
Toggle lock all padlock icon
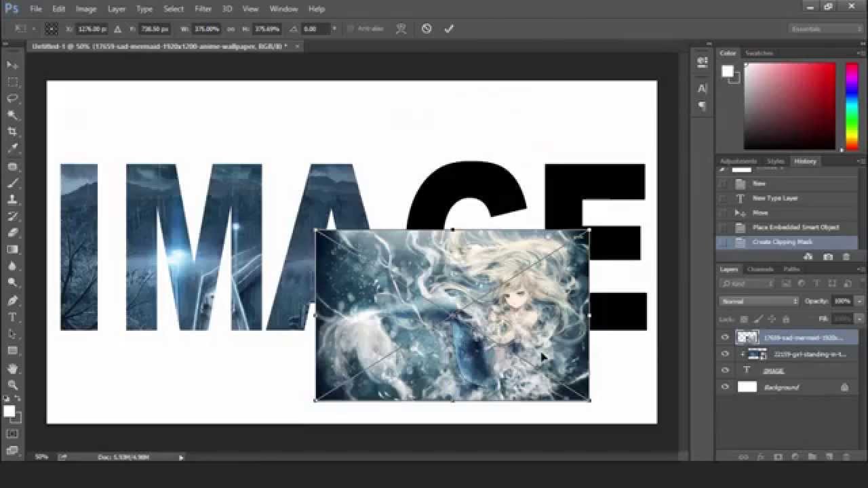point(786,319)
